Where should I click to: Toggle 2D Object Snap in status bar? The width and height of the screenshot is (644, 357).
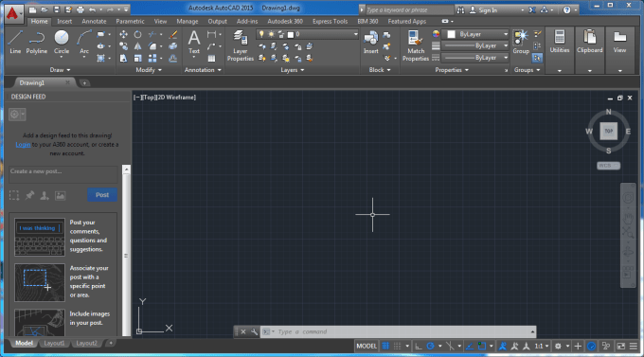[x=482, y=347]
